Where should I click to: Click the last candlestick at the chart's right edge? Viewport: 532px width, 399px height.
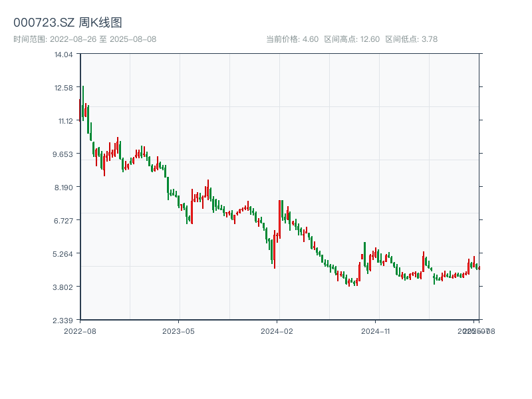point(479,267)
